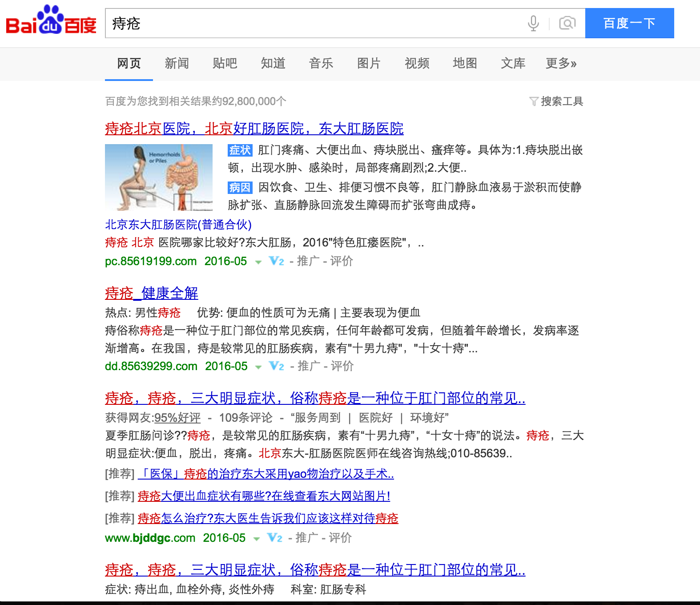Screen dimensions: 700x605
Task: Activate the voice search microphone icon
Action: click(x=533, y=23)
